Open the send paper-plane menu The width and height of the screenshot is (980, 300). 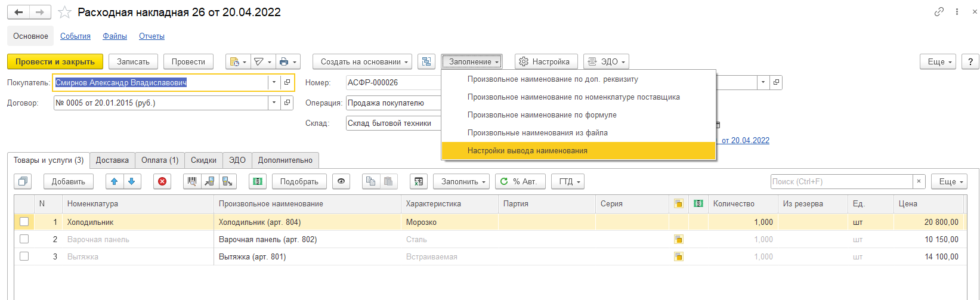tap(262, 61)
